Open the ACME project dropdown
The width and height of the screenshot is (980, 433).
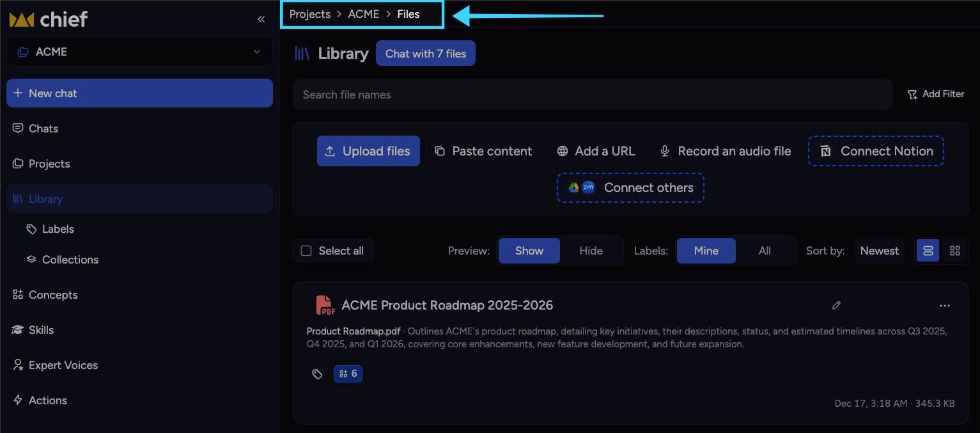[139, 52]
